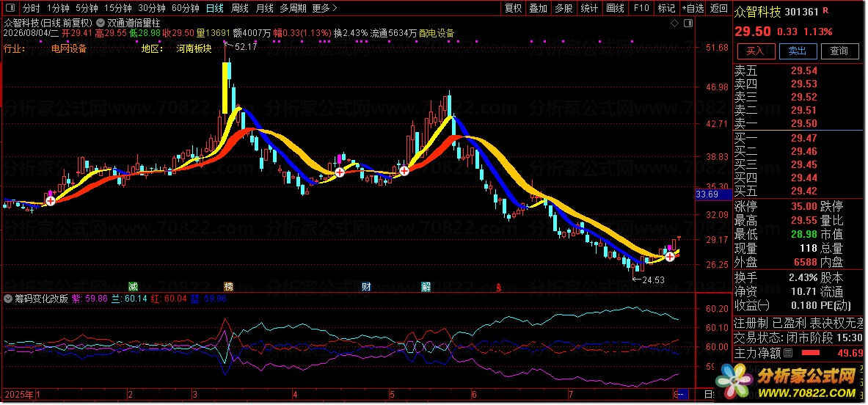Click the blue date box on the timeline
This screenshot has width=868, height=405.
(682, 394)
